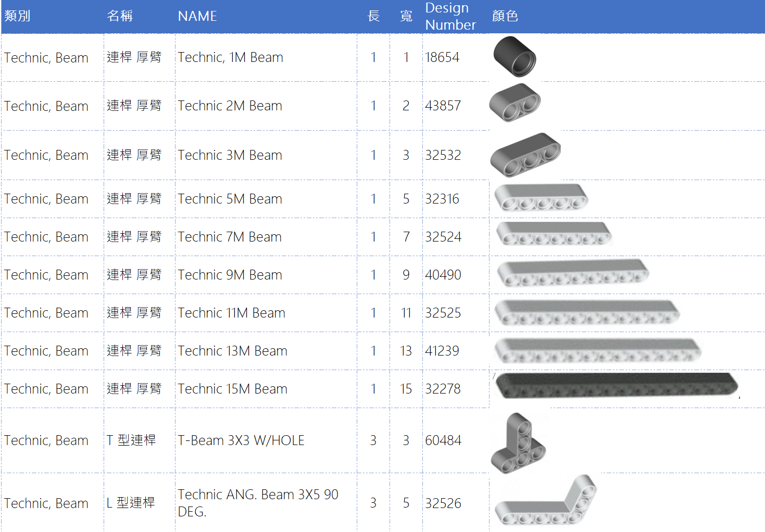Select design number 32316
This screenshot has width=765, height=532.
(x=442, y=199)
